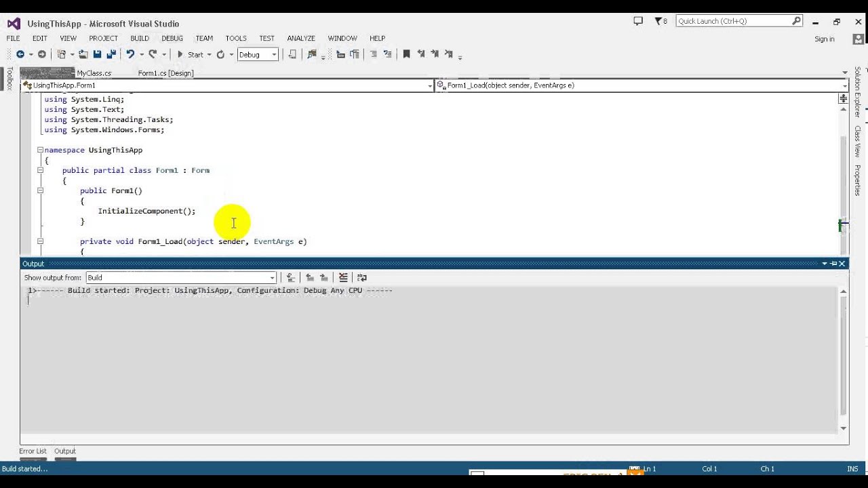Open the Form1_Load member dropdown
Screen dimensions: 868x488
[x=642, y=85]
